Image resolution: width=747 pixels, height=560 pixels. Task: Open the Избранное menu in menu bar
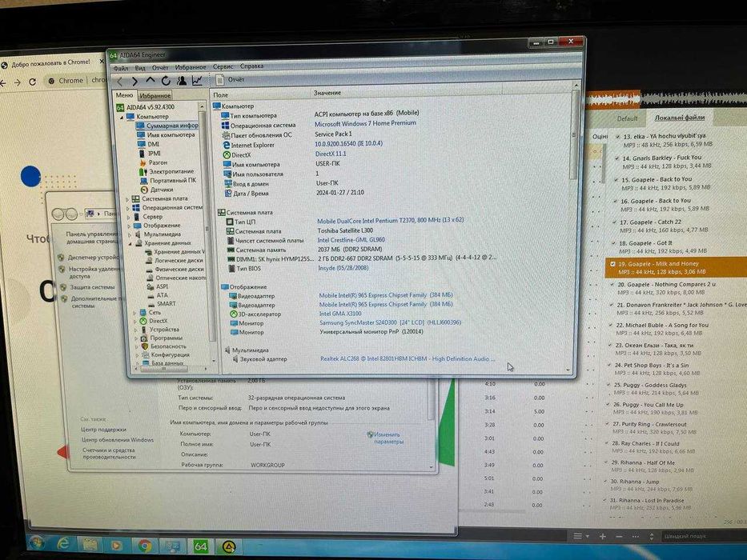[x=191, y=67]
